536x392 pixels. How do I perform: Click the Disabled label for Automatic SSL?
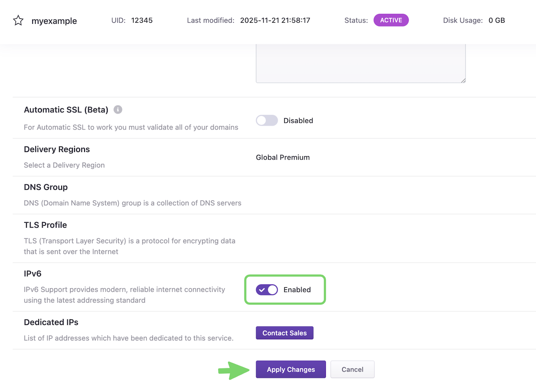[298, 121]
